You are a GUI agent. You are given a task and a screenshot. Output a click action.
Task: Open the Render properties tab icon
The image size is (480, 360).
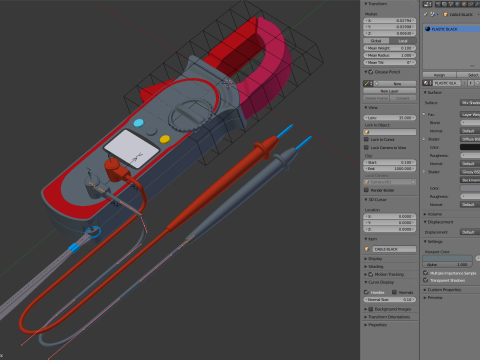(438, 4)
